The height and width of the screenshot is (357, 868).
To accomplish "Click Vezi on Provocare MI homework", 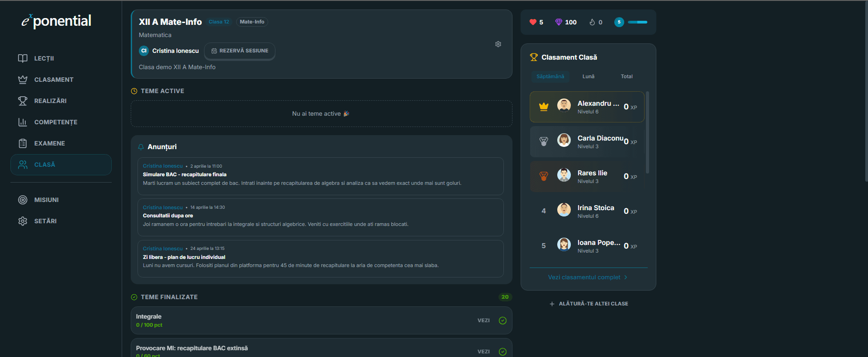I will (x=484, y=352).
